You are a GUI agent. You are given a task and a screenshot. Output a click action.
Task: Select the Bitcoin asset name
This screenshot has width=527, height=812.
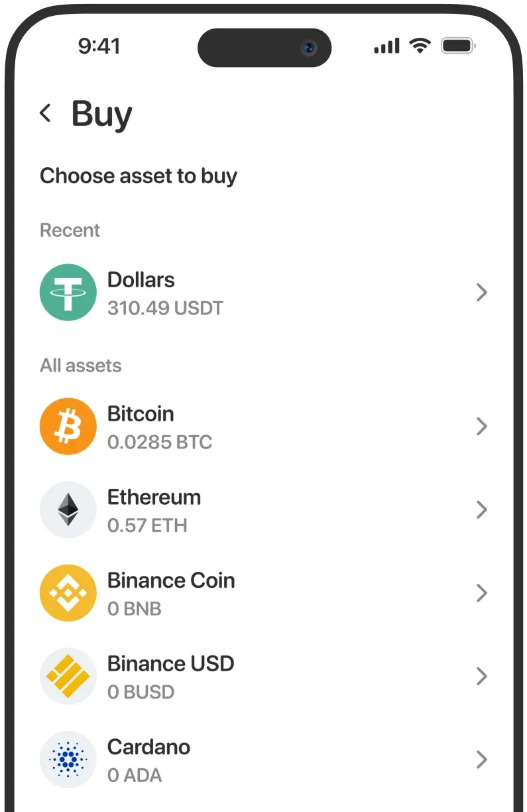[141, 414]
